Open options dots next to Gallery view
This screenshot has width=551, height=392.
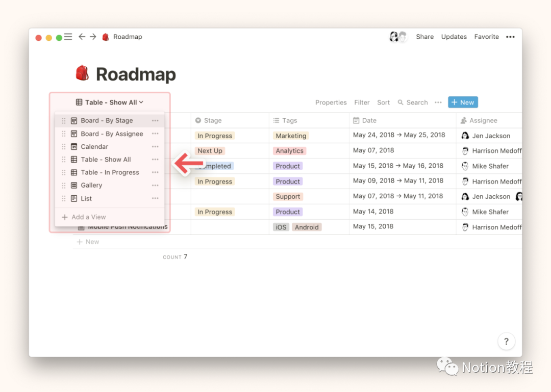pyautogui.click(x=155, y=186)
